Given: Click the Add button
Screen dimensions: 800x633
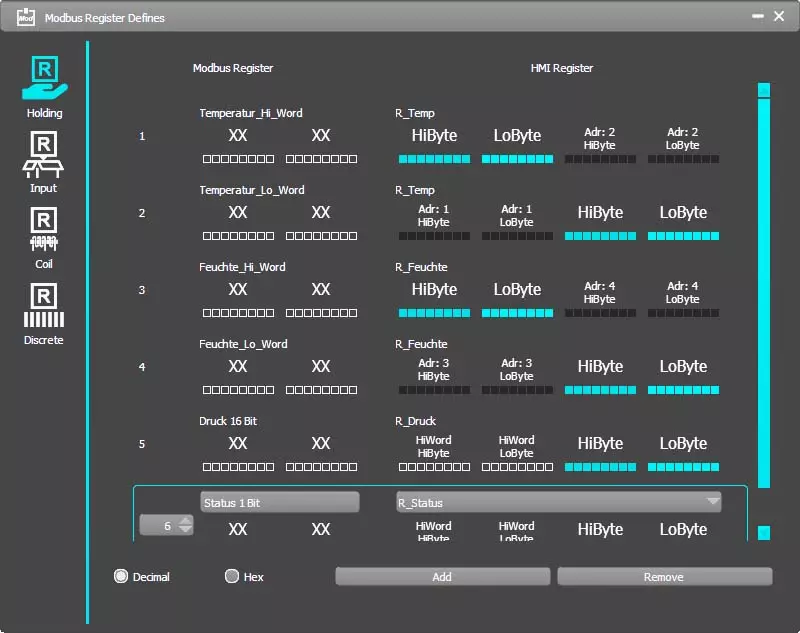Looking at the screenshot, I should pyautogui.click(x=442, y=576).
